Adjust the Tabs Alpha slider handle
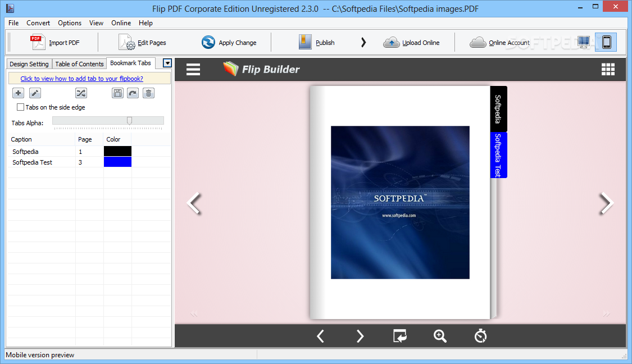This screenshot has height=364, width=632. [129, 121]
